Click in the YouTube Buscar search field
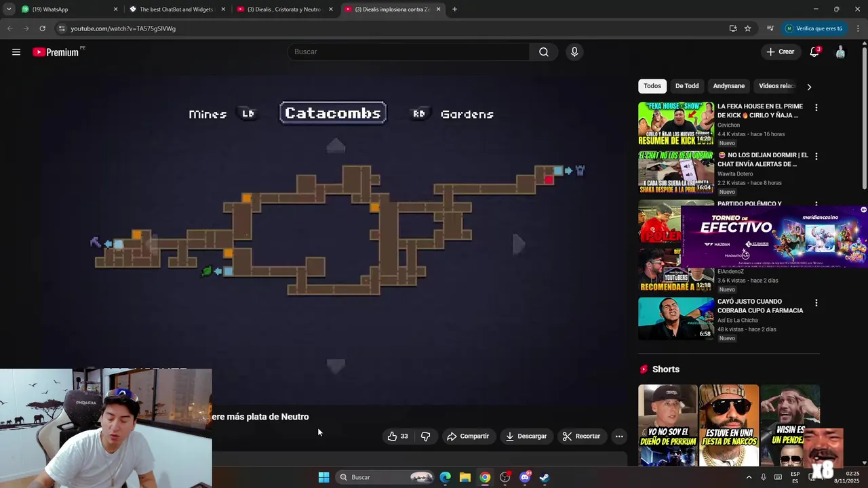 click(x=410, y=52)
